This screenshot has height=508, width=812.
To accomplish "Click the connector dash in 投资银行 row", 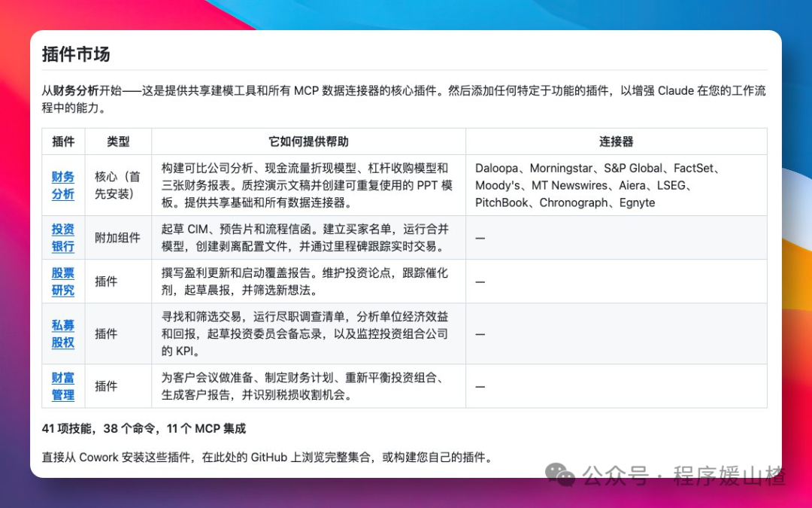I will point(480,238).
